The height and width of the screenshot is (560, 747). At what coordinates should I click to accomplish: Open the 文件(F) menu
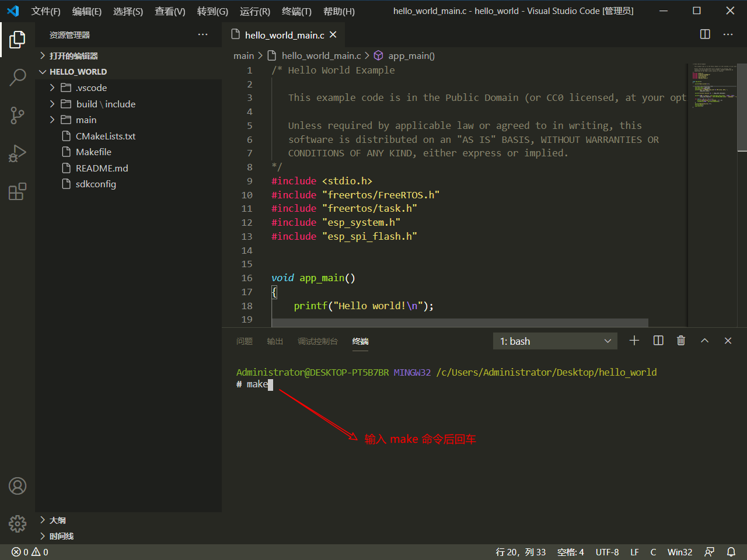tap(46, 11)
